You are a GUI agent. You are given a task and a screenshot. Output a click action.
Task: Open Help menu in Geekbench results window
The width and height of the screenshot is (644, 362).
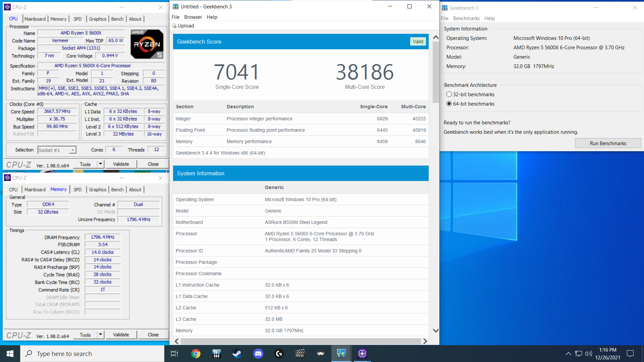coord(212,17)
